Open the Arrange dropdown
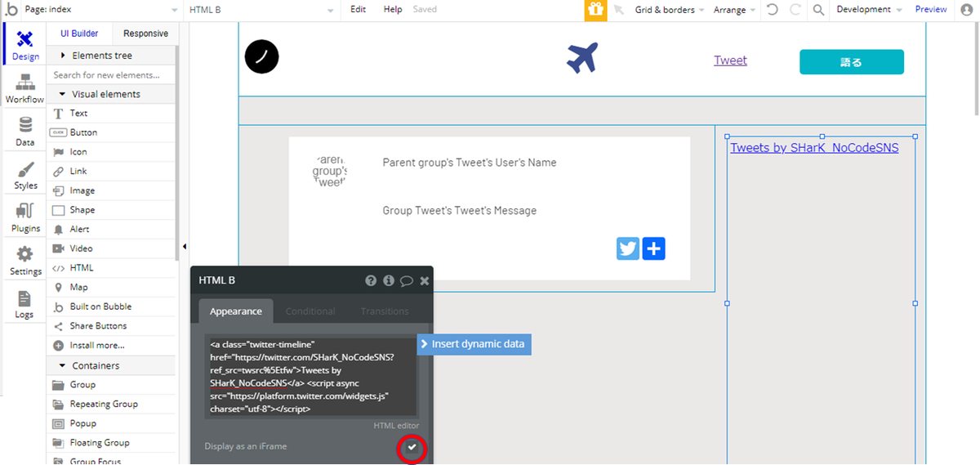This screenshot has height=465, width=980. click(735, 10)
